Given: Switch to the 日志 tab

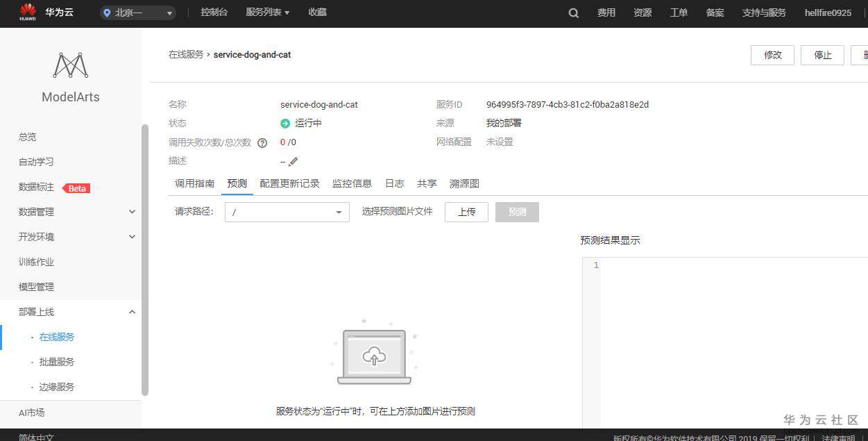Looking at the screenshot, I should click(394, 183).
